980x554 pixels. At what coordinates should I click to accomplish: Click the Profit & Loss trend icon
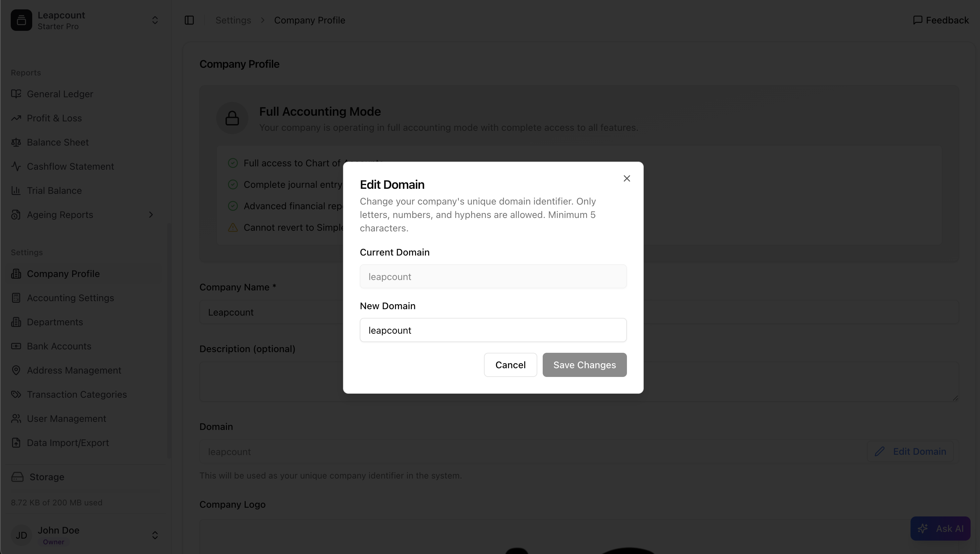click(x=16, y=118)
